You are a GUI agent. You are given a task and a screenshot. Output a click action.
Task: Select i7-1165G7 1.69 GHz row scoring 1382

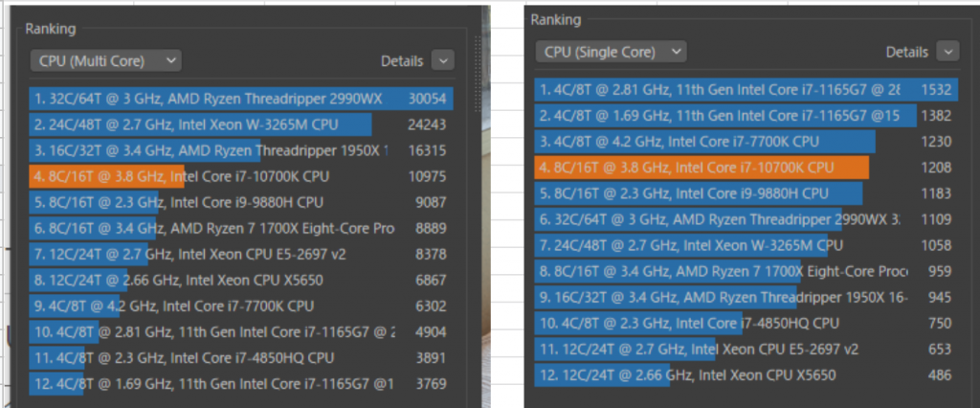[746, 116]
